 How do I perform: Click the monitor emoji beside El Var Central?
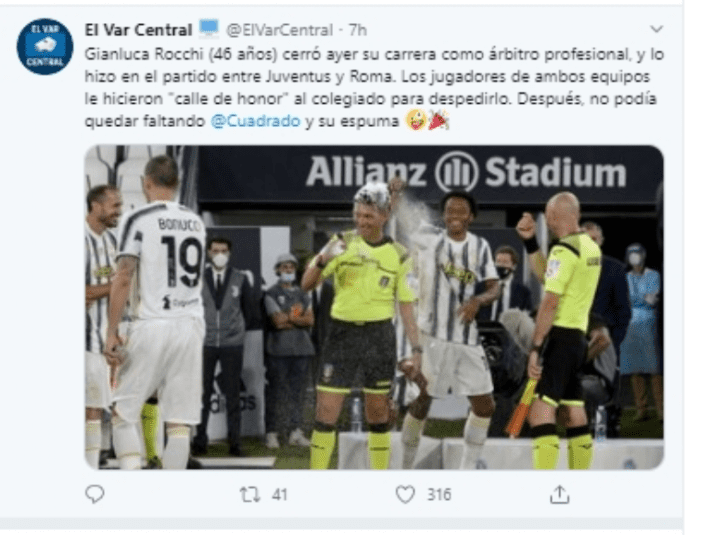tap(209, 29)
